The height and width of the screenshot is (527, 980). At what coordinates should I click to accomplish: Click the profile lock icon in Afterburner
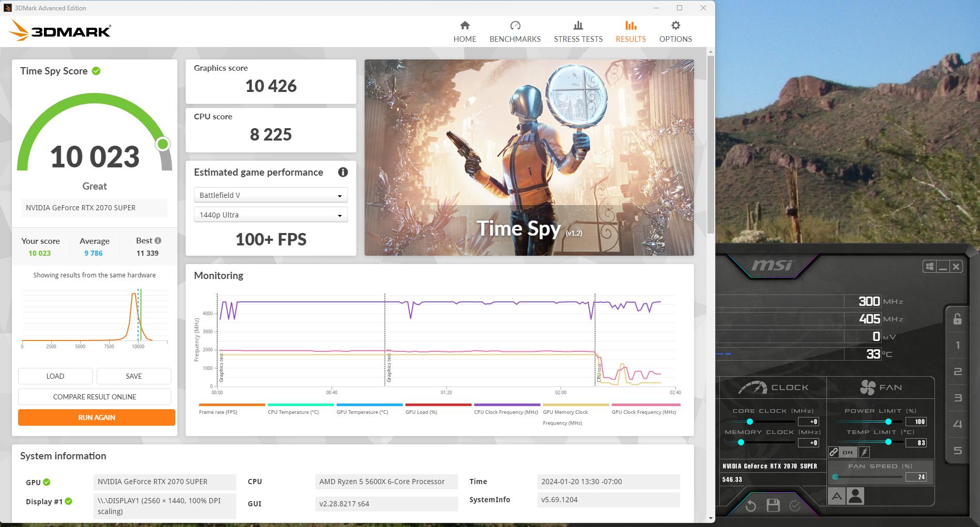(957, 319)
